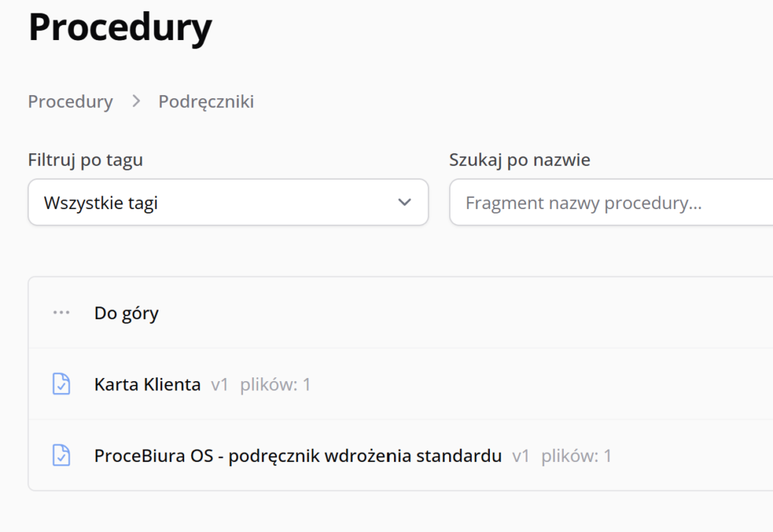Click the document icon beside ProceBiura OS
Screen dimensions: 773x532
pos(61,456)
